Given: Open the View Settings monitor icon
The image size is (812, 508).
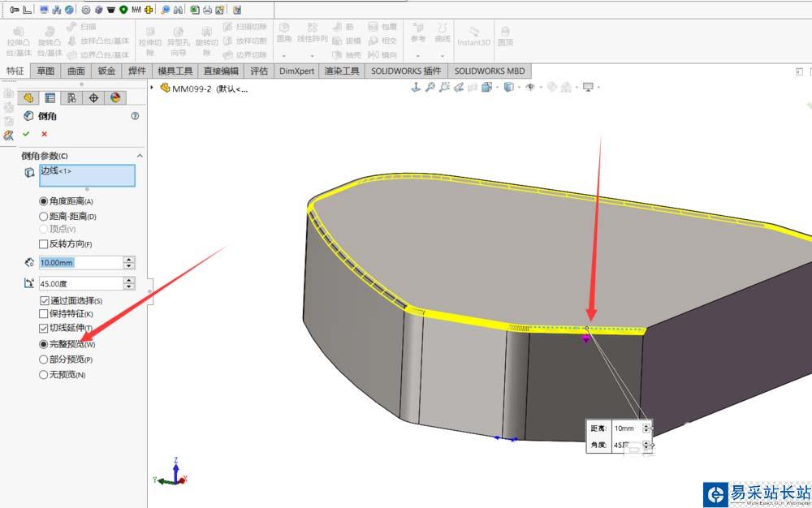Looking at the screenshot, I should [x=588, y=88].
